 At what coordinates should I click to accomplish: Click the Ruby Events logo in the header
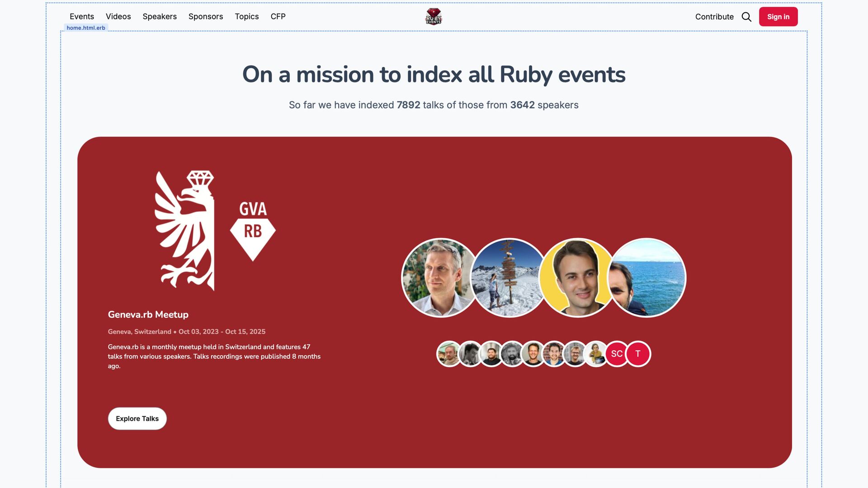(433, 17)
